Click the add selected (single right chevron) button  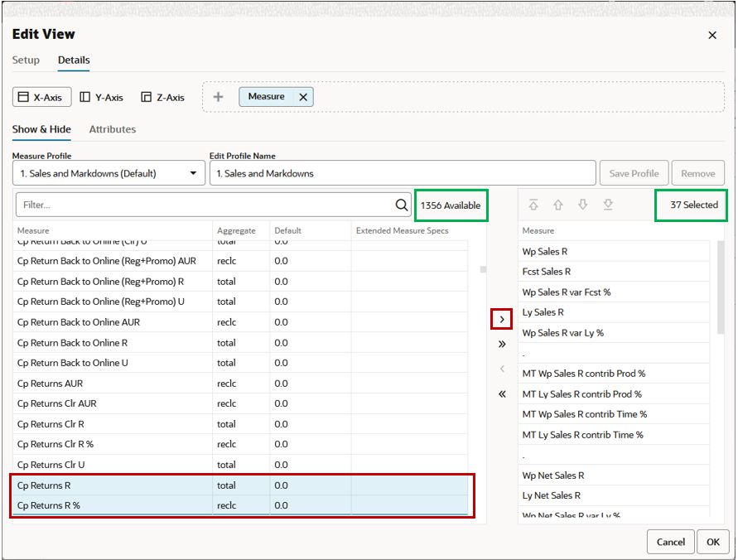[x=502, y=319]
